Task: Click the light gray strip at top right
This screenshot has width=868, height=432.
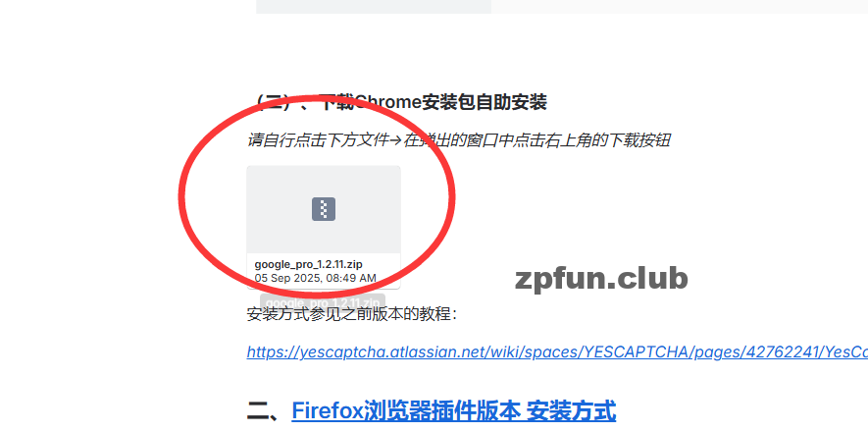Action: point(680,7)
